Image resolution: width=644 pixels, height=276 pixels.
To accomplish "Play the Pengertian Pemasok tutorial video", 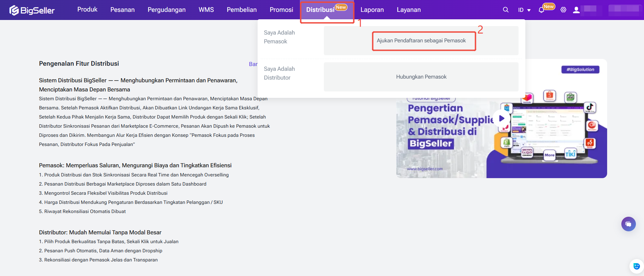I will point(501,119).
